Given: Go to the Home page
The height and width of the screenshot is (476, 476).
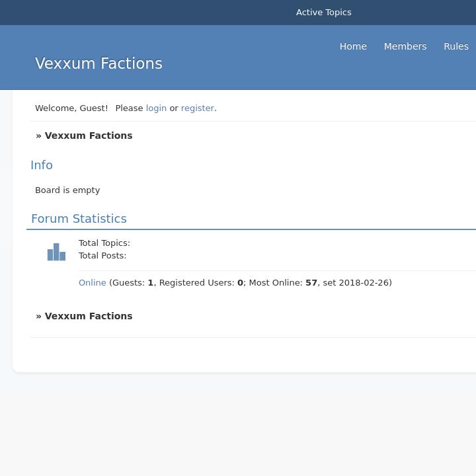Looking at the screenshot, I should tap(353, 46).
